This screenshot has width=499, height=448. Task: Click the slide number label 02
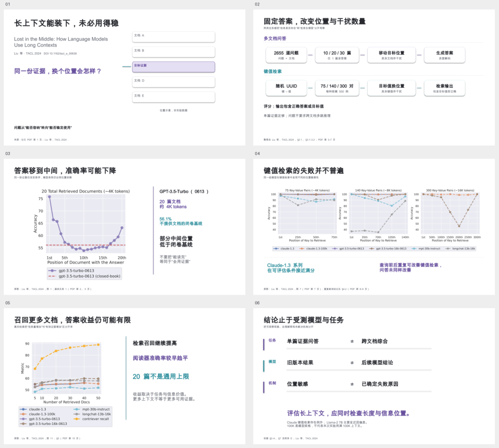257,4
